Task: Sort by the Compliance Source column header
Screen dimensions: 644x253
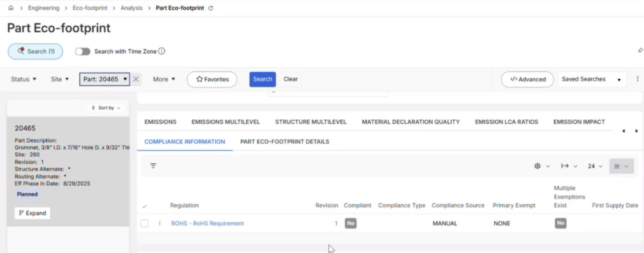Action: (x=458, y=206)
